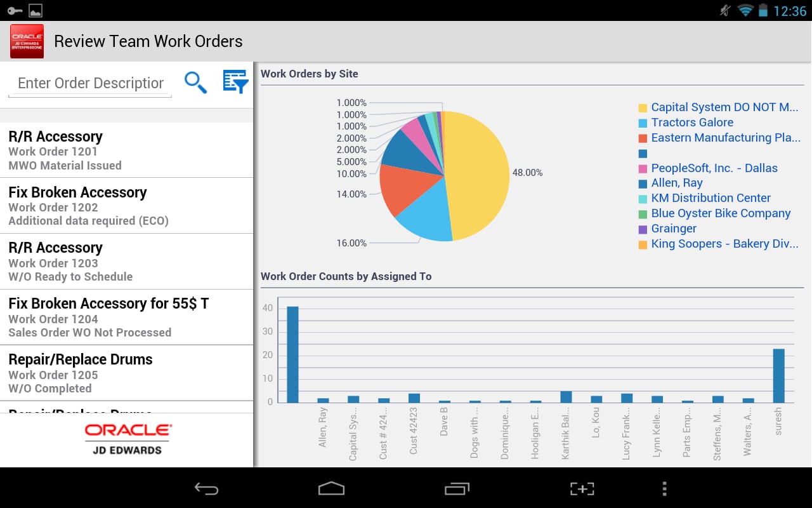Click the Enter Order Description field
Screen dimensions: 812x508
(x=90, y=83)
